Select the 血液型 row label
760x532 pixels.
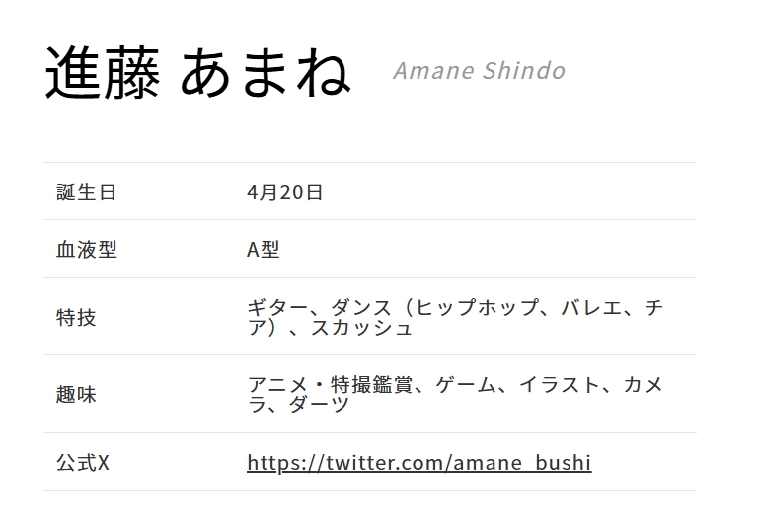tap(86, 249)
